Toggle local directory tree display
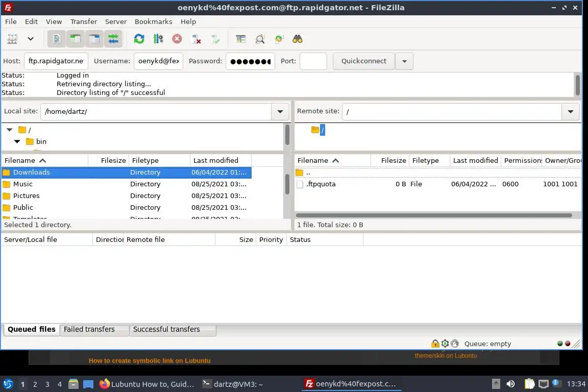This screenshot has height=392, width=588. click(76, 39)
